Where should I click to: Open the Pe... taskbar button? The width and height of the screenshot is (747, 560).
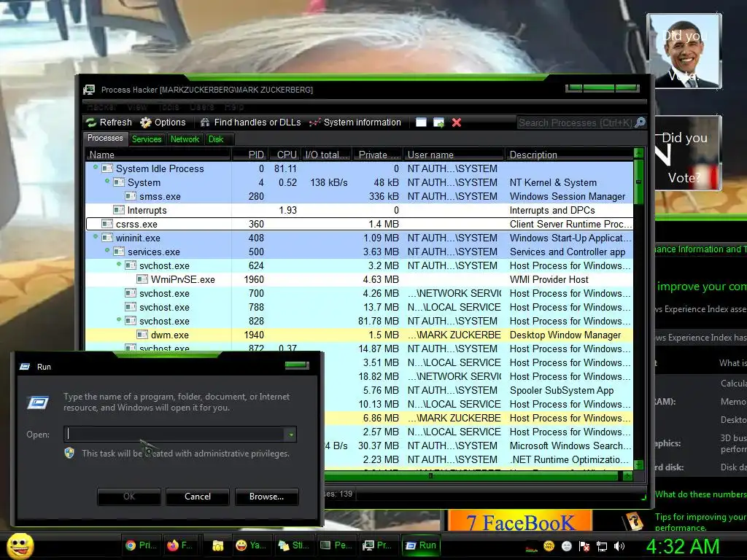(336, 545)
